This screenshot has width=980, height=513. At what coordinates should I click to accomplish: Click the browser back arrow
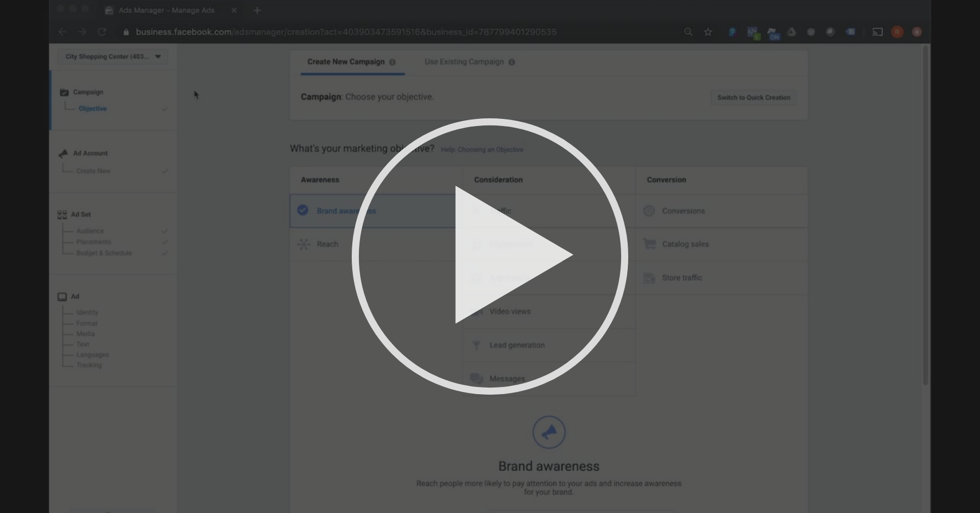(x=62, y=32)
